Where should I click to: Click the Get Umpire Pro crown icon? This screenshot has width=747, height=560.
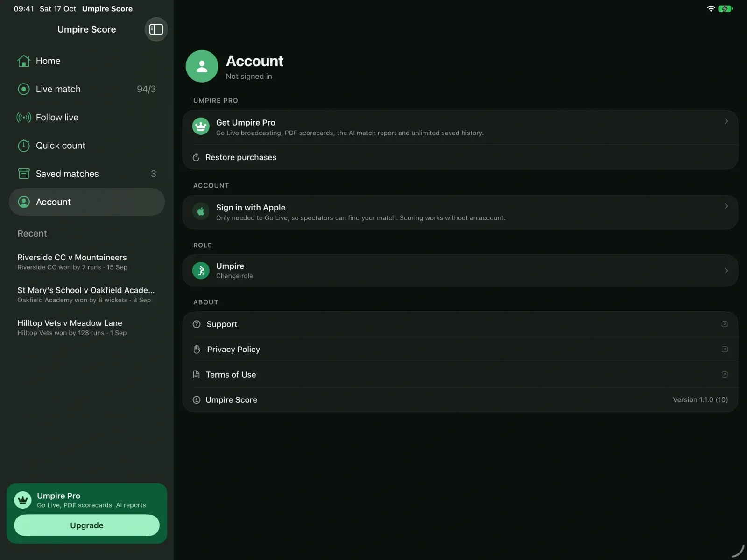[201, 126]
